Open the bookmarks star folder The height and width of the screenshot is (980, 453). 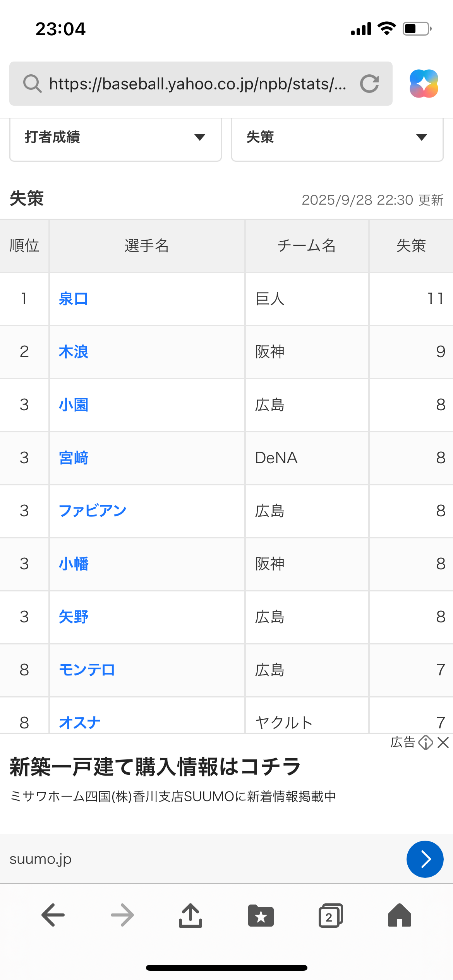click(x=261, y=916)
